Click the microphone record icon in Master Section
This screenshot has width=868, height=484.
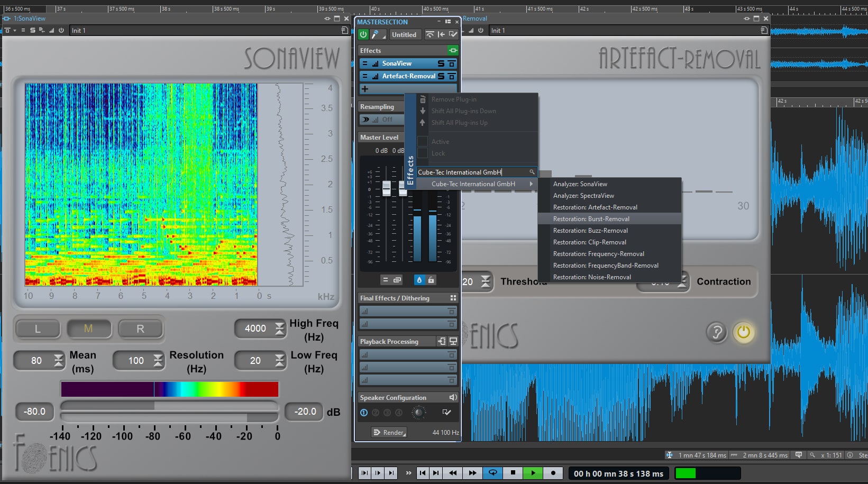coord(377,34)
